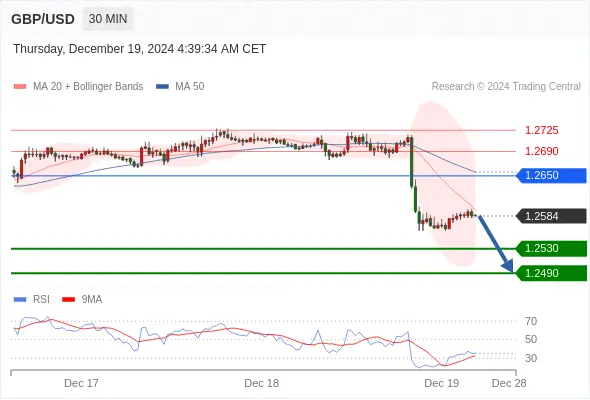Click the Research © 2024 Trading Central credit
This screenshot has height=400, width=590.
point(506,87)
